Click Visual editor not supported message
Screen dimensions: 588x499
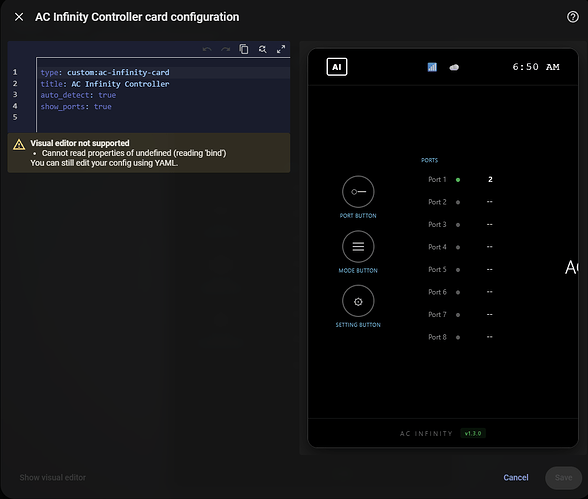pyautogui.click(x=80, y=143)
